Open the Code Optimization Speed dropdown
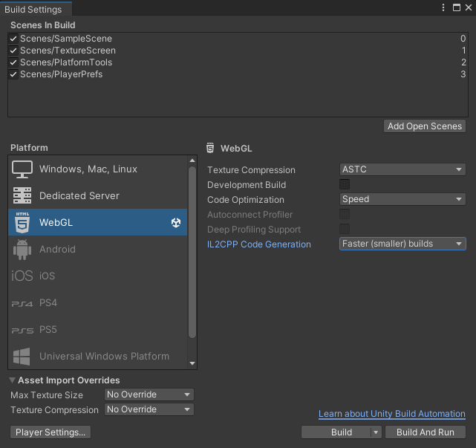The height and width of the screenshot is (448, 476). [x=402, y=199]
